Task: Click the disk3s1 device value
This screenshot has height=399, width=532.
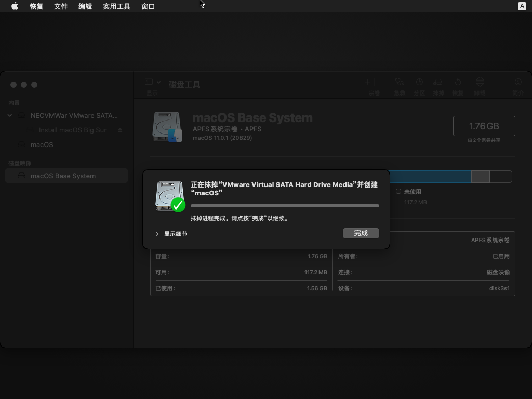Action: tap(499, 288)
